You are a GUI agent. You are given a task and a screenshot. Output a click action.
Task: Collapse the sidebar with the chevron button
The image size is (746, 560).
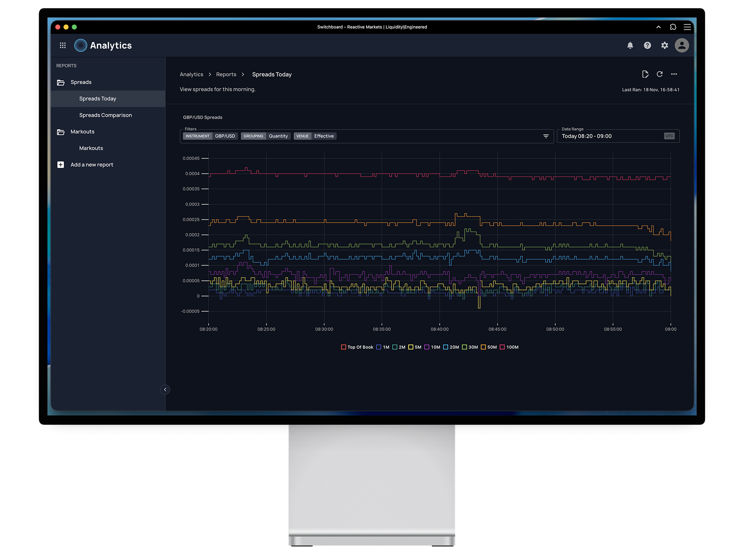point(165,390)
